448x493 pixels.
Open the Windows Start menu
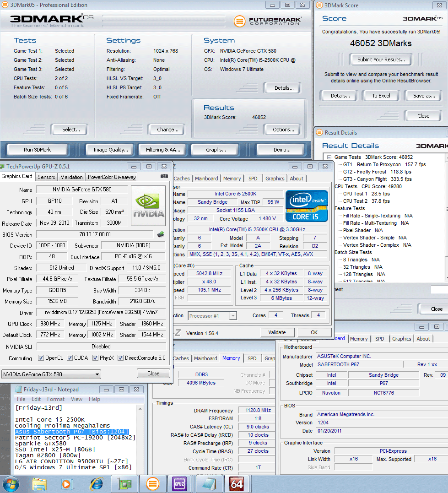click(x=11, y=484)
